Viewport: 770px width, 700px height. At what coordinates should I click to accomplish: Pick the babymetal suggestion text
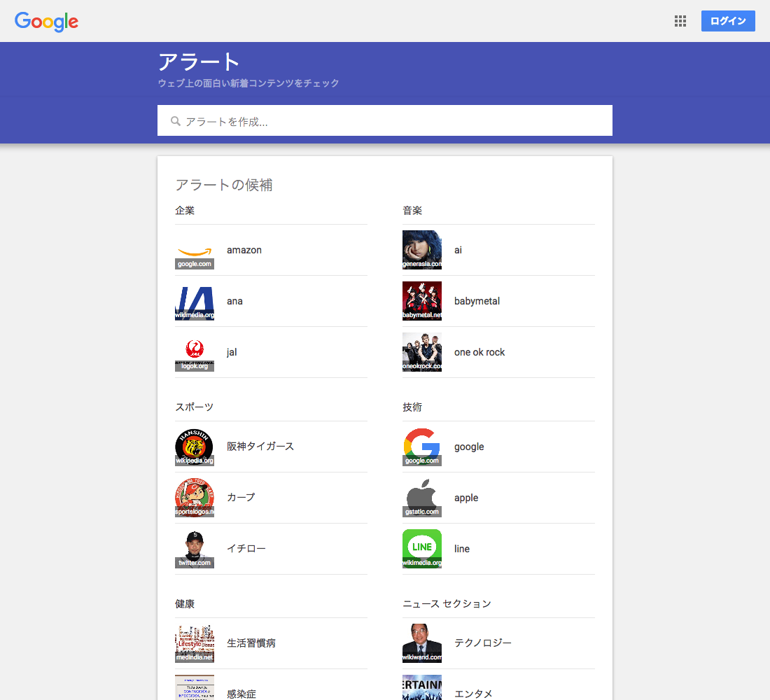477,301
